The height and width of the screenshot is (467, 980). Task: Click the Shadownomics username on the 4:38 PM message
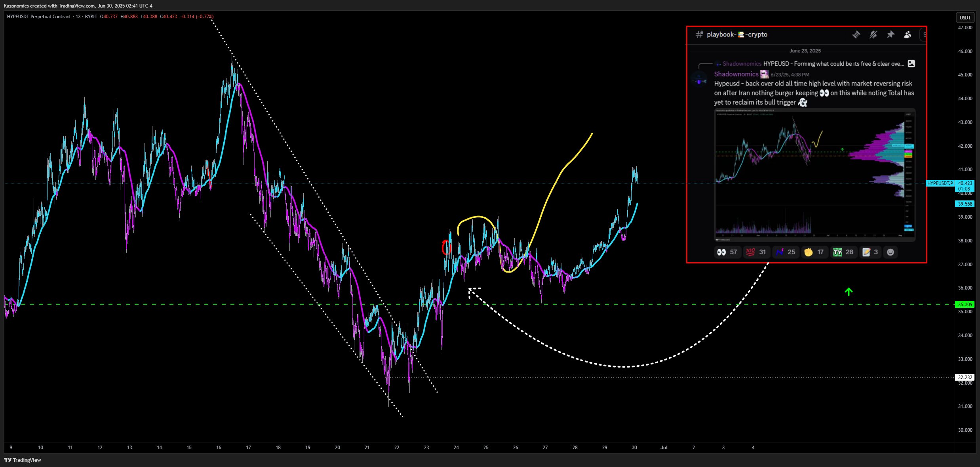(736, 74)
